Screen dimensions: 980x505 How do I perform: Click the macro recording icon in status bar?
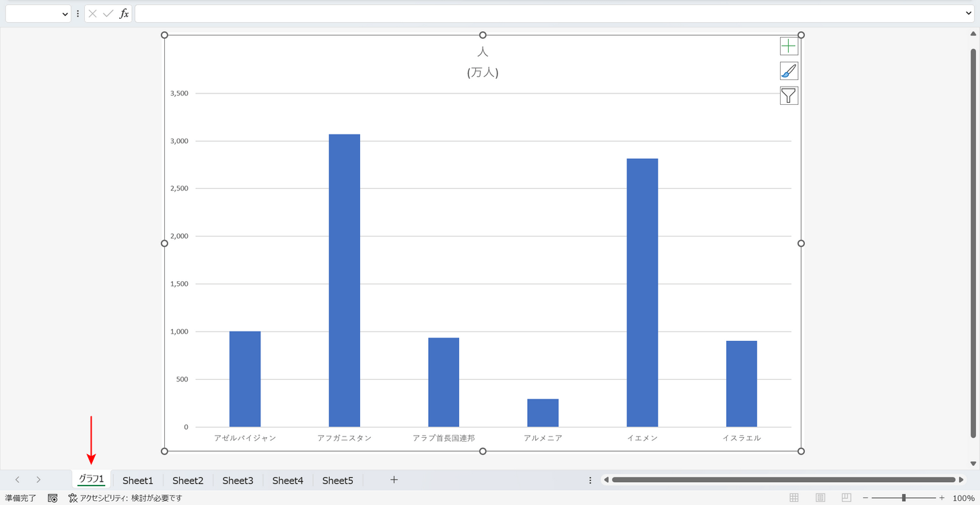click(53, 498)
